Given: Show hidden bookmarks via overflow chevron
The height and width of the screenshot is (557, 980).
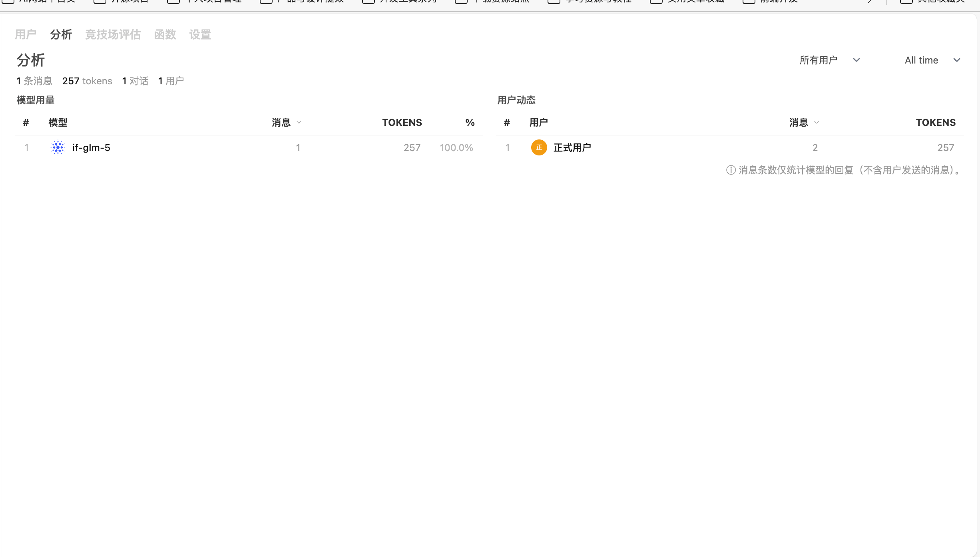Looking at the screenshot, I should coord(870,1).
